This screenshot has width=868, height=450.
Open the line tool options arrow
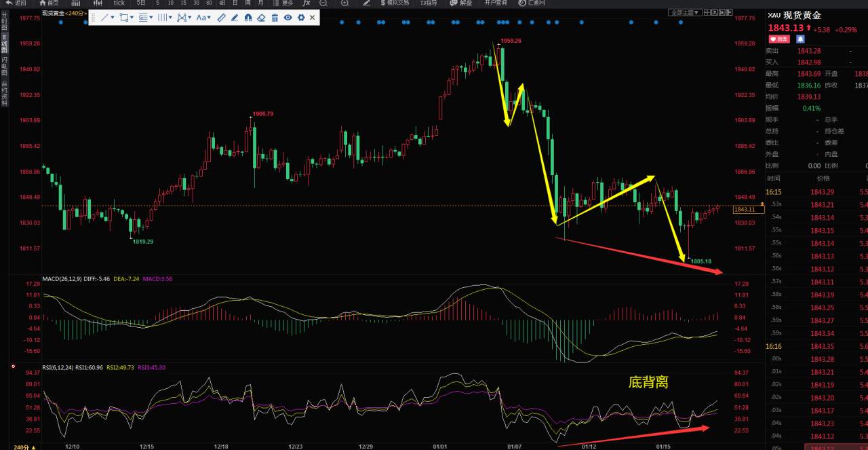pyautogui.click(x=113, y=18)
